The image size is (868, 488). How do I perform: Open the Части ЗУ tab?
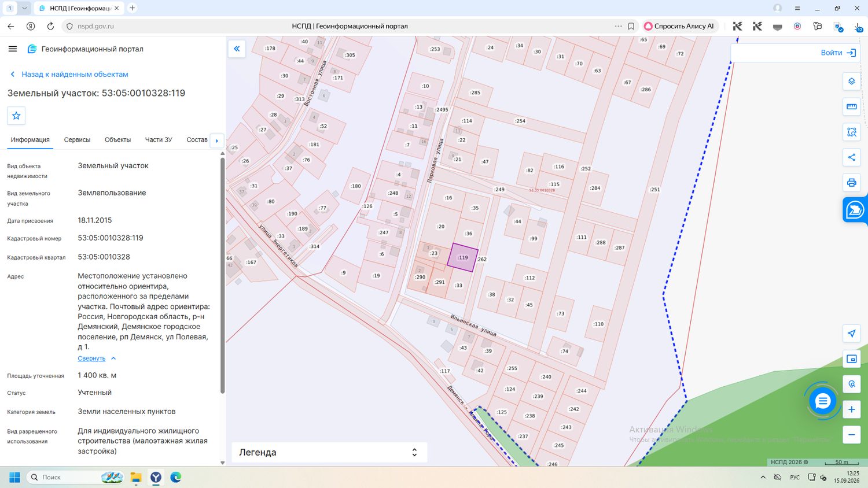point(159,140)
